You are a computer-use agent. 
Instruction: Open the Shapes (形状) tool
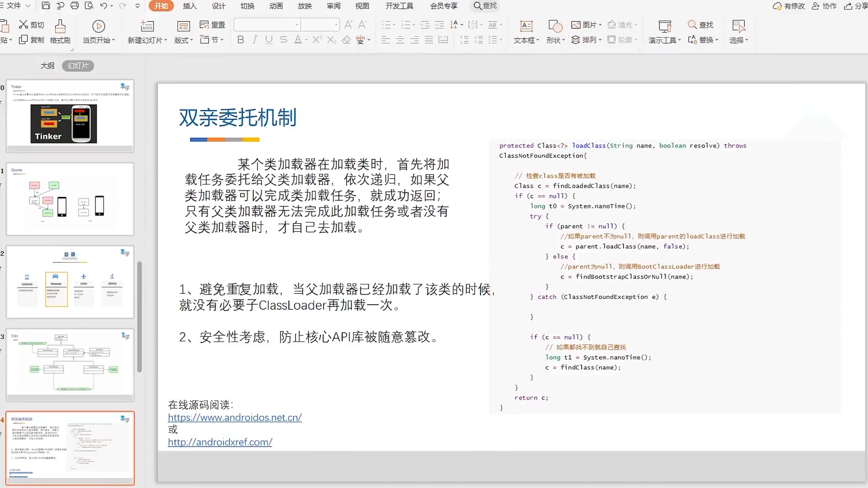(555, 26)
